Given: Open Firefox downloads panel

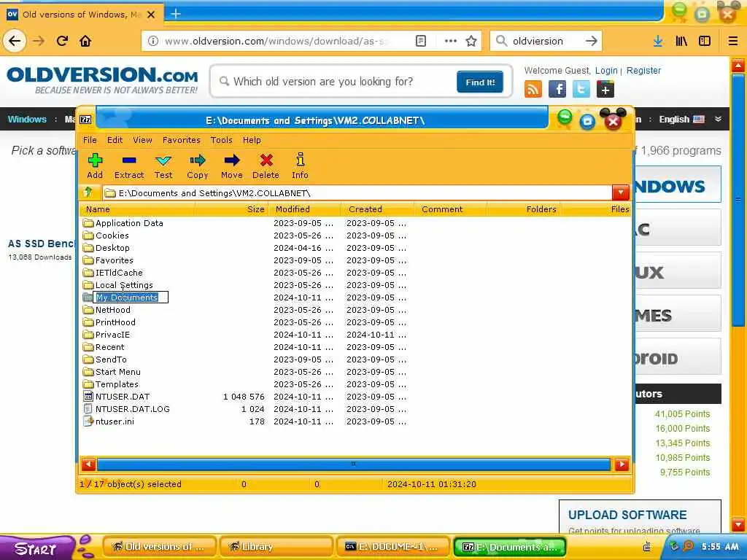Looking at the screenshot, I should pyautogui.click(x=658, y=41).
